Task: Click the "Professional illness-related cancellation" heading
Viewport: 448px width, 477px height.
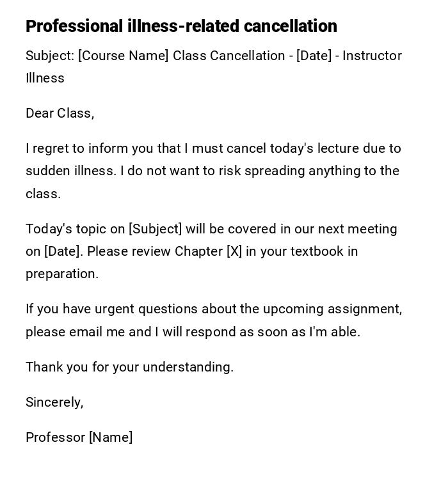Action: 181,26
